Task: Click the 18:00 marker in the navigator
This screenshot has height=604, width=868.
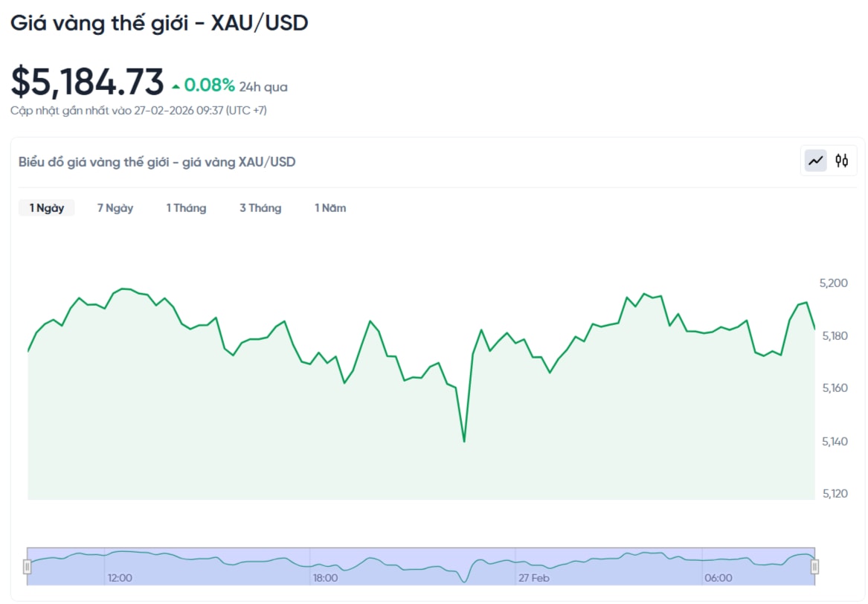Action: pyautogui.click(x=325, y=578)
